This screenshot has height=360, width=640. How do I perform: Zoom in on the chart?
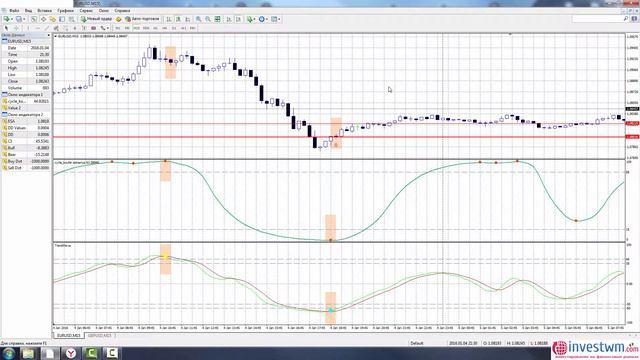(x=198, y=19)
